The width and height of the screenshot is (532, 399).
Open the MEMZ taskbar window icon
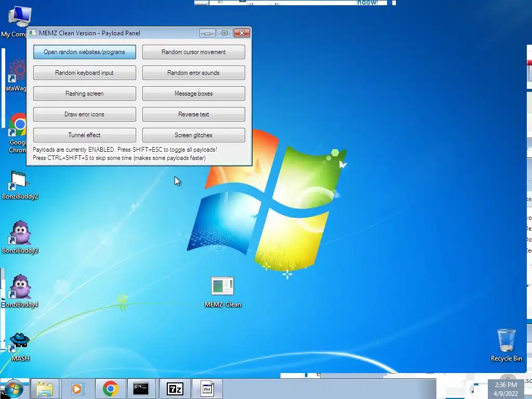pyautogui.click(x=207, y=389)
